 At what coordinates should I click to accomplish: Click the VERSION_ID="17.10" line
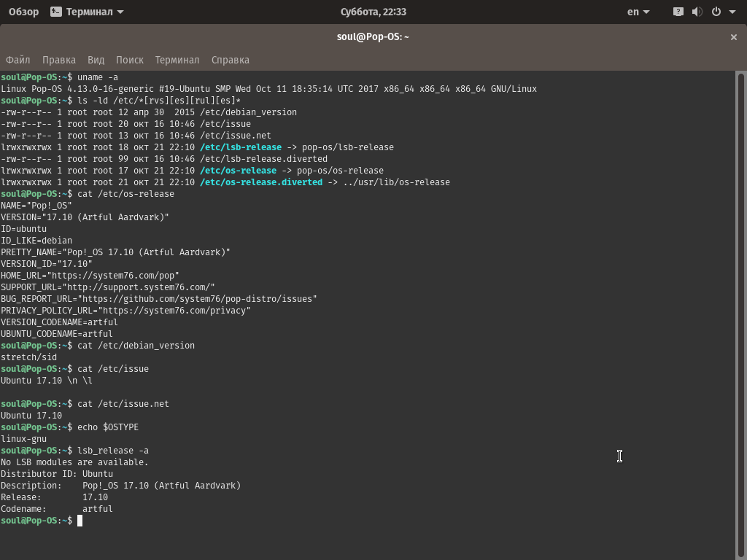47,264
